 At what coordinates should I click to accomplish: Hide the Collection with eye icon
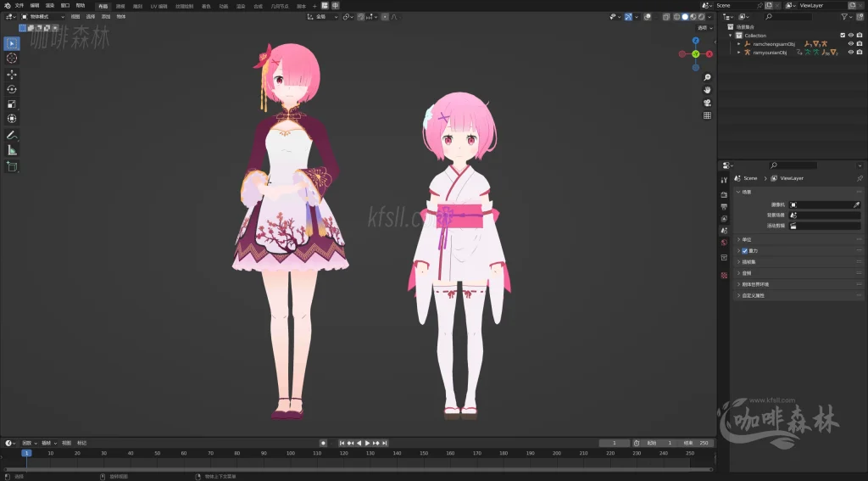(851, 35)
